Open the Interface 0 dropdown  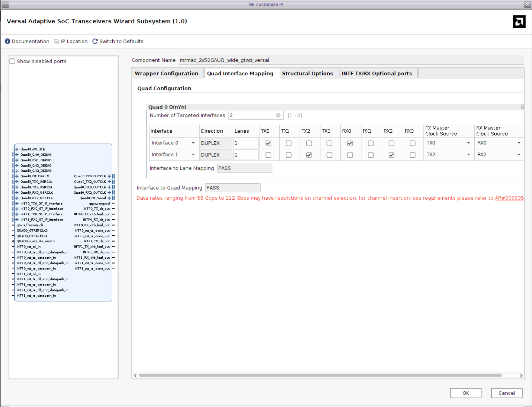point(174,143)
